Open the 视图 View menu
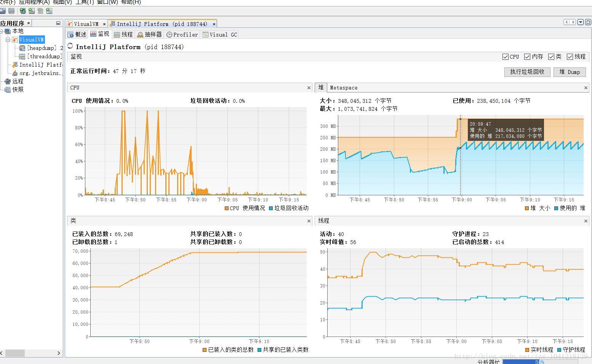The height and width of the screenshot is (364, 592). [x=62, y=2]
